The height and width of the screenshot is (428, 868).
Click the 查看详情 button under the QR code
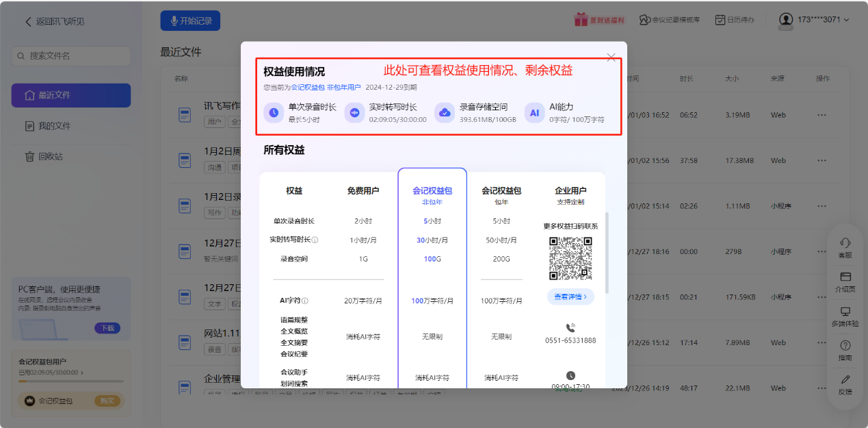point(570,297)
